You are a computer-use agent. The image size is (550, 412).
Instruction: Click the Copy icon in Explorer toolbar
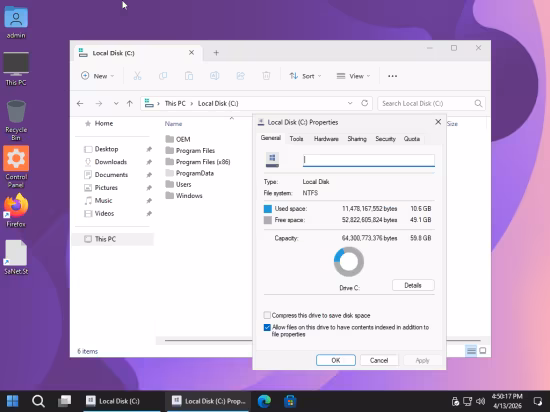(x=163, y=76)
